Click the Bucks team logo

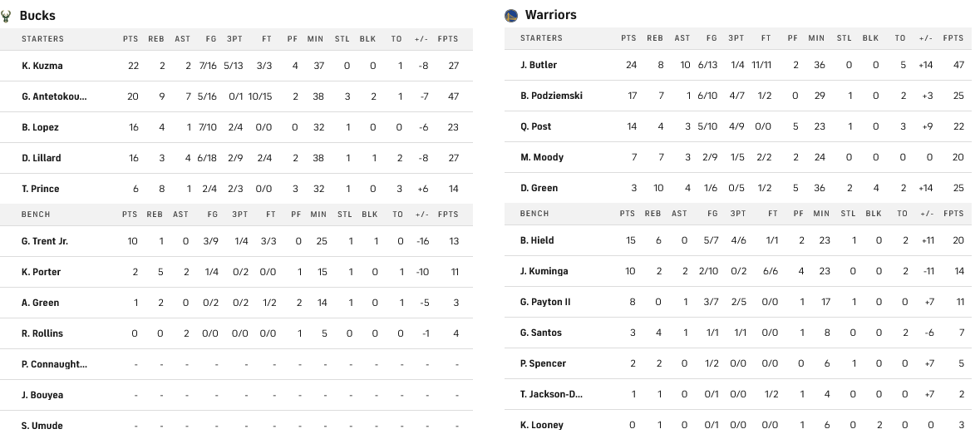[7, 16]
